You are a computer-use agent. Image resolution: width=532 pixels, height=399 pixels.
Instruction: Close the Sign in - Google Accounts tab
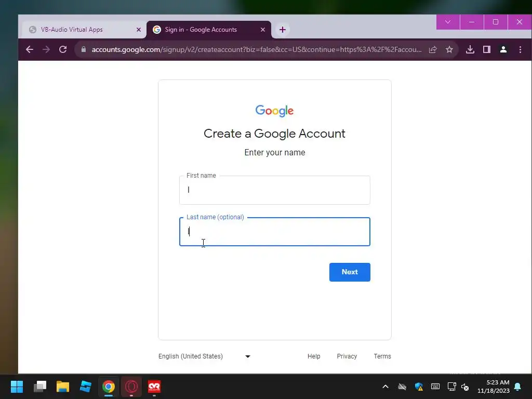click(262, 30)
